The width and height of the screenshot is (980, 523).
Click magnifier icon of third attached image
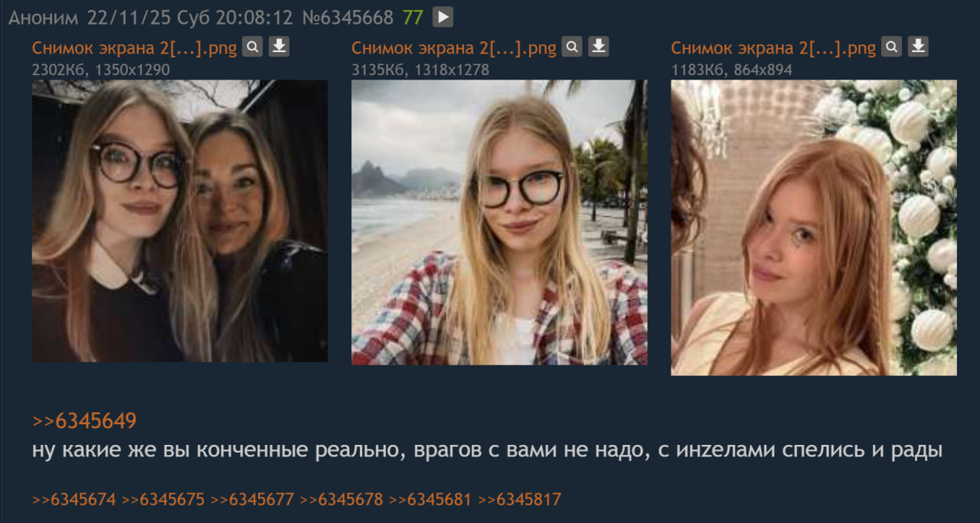coord(891,47)
